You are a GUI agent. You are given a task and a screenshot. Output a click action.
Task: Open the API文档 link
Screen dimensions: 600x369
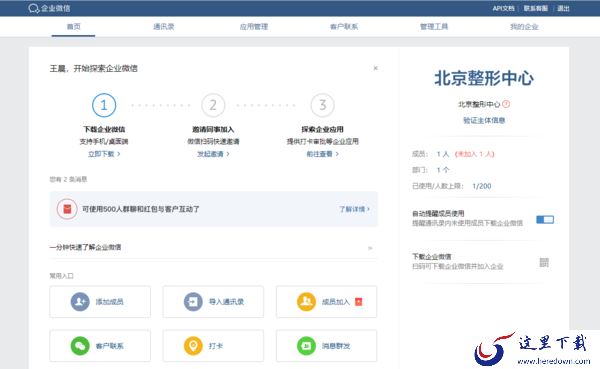(503, 8)
